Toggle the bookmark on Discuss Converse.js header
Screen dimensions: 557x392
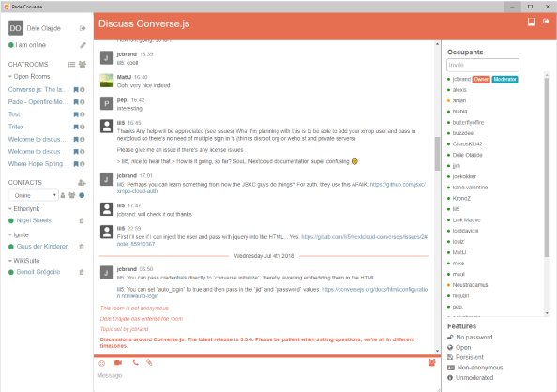pos(532,22)
